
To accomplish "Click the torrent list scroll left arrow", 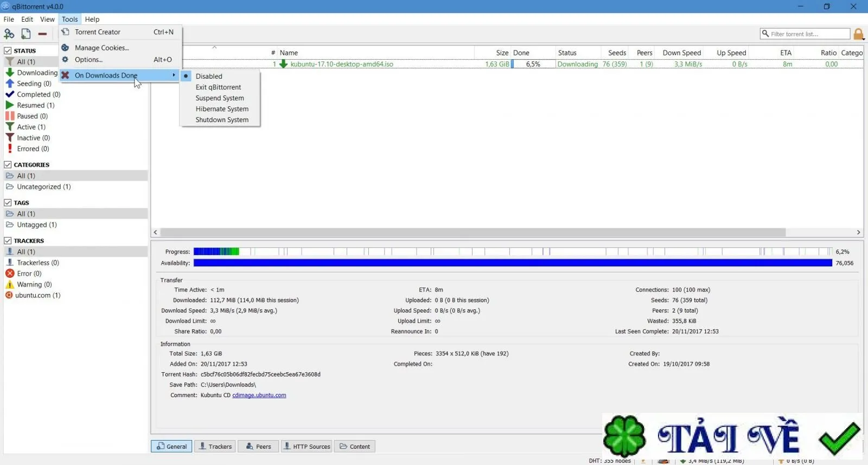I will pos(155,232).
